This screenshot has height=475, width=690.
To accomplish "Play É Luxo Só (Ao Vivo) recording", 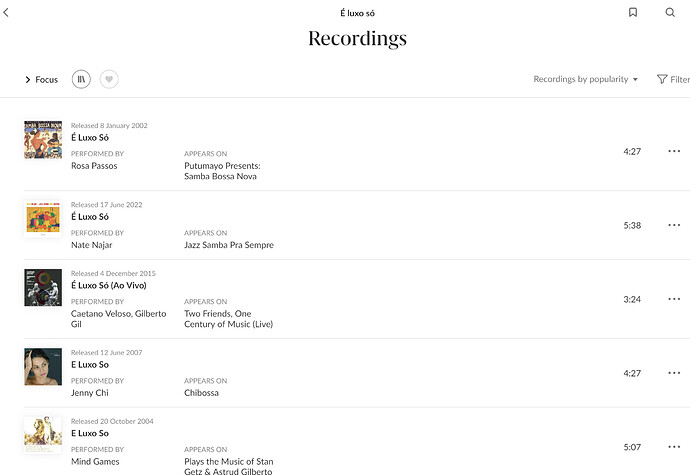I will (109, 285).
